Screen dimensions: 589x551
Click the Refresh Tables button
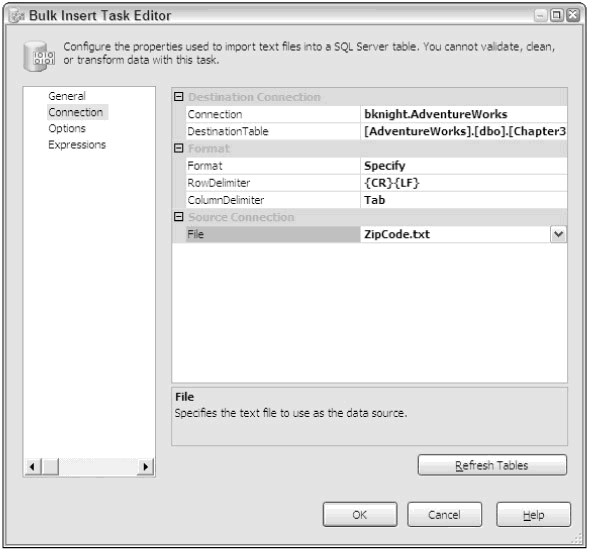[492, 465]
